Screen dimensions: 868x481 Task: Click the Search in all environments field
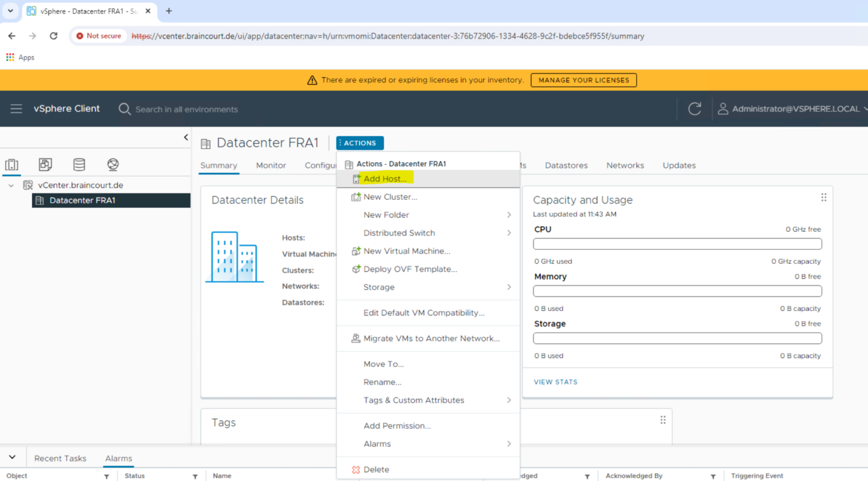point(186,109)
